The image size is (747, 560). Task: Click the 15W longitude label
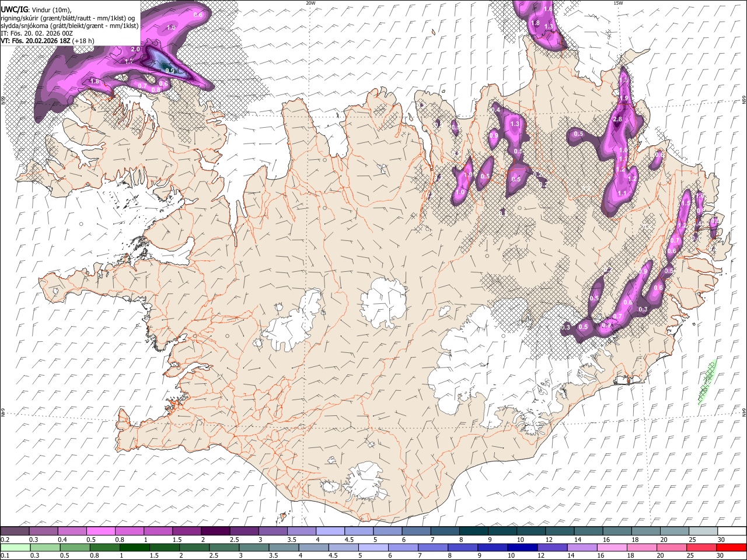618,3
